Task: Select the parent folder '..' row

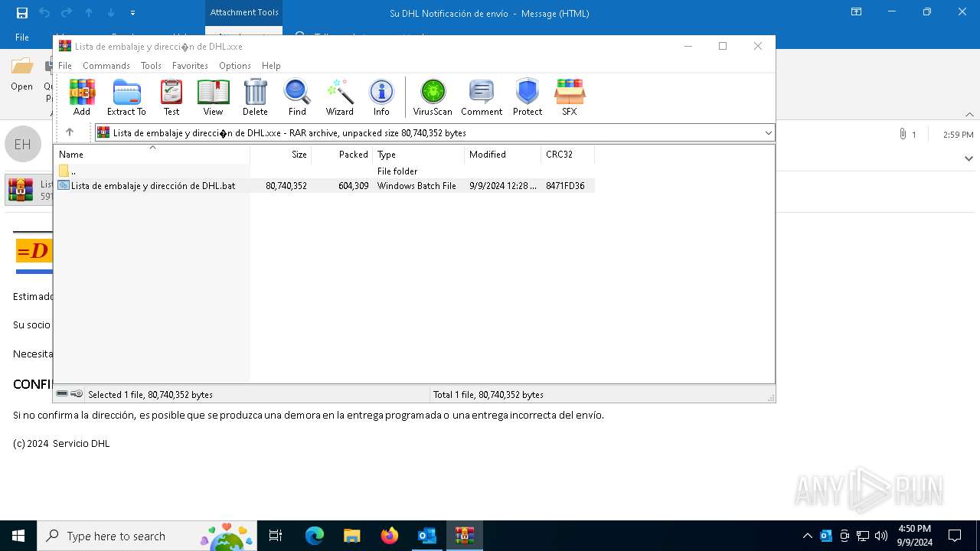Action: [x=324, y=171]
